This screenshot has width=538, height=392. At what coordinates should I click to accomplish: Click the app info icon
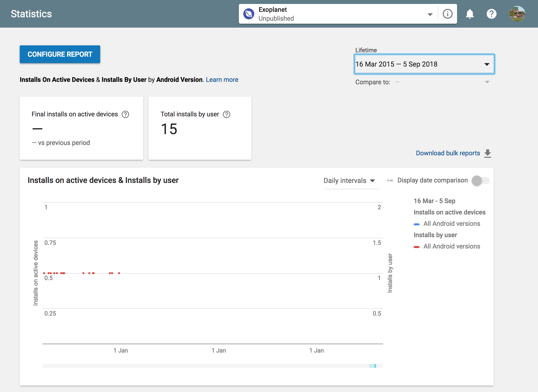(447, 14)
